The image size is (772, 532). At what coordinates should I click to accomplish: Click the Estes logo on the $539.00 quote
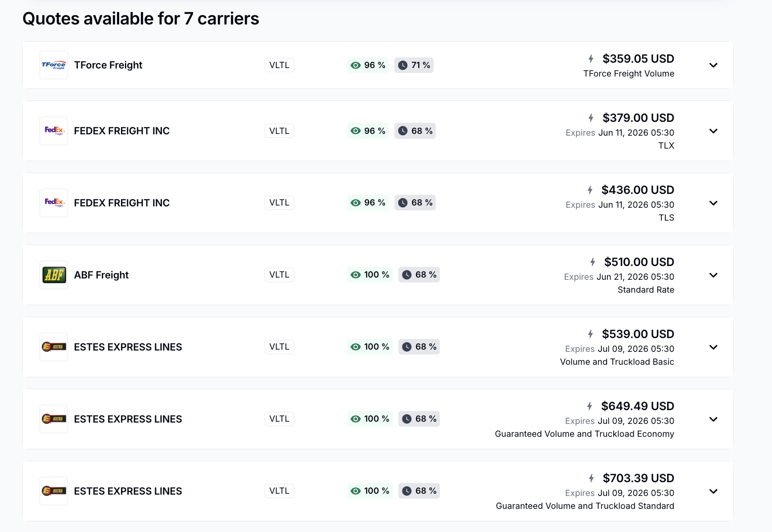tap(54, 347)
